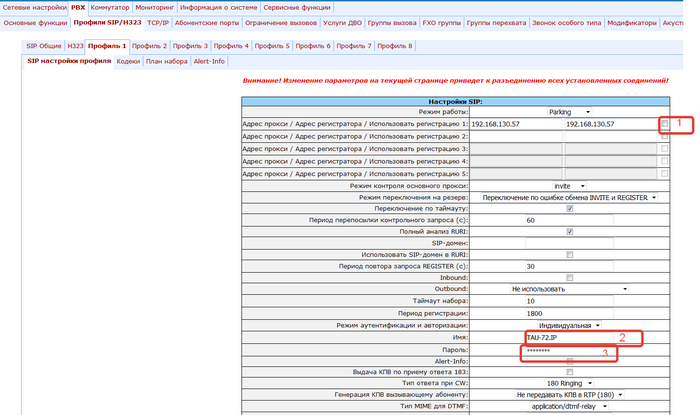Open the Абонентские порты section
700x415 pixels.
tap(206, 20)
